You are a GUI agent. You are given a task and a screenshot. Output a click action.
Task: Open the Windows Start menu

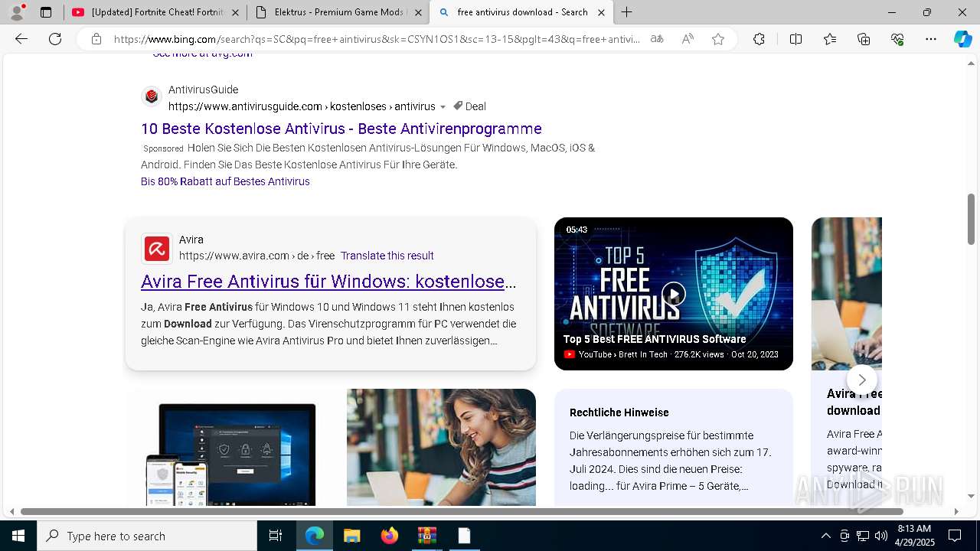coord(18,536)
